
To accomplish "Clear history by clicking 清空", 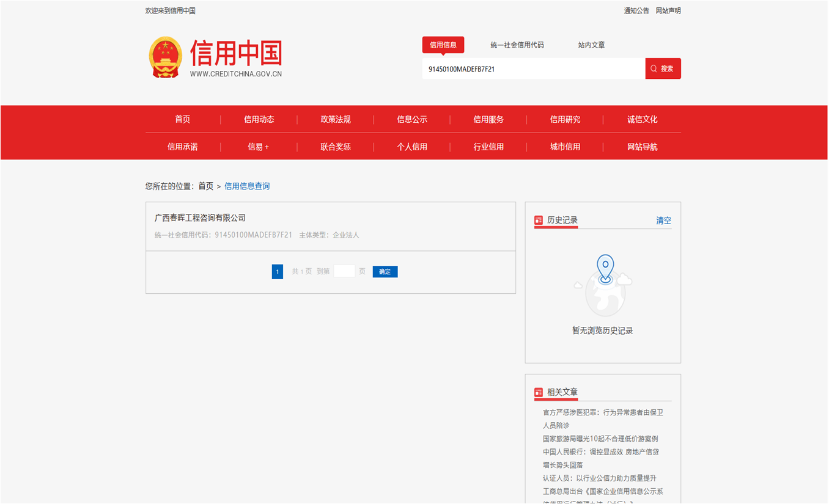I will coord(663,220).
